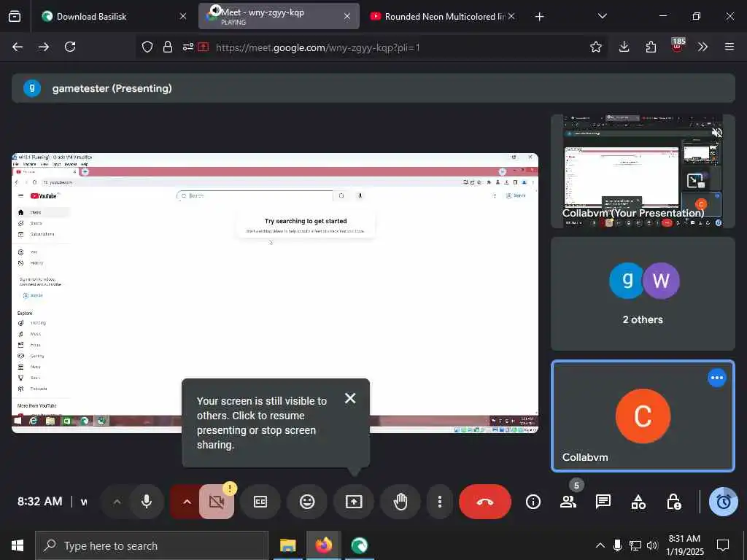The height and width of the screenshot is (560, 747).
Task: Click the Firefox taskbar icon
Action: [323, 545]
